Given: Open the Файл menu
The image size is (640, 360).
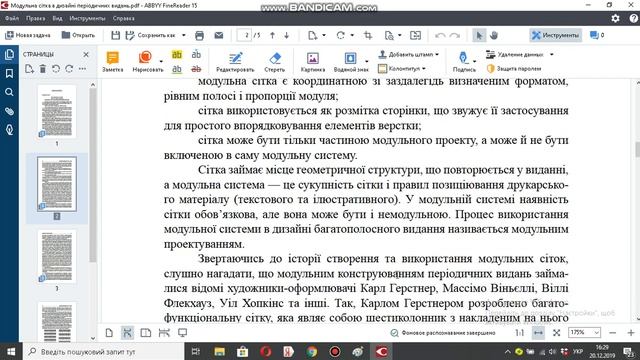Looking at the screenshot, I should point(12,18).
